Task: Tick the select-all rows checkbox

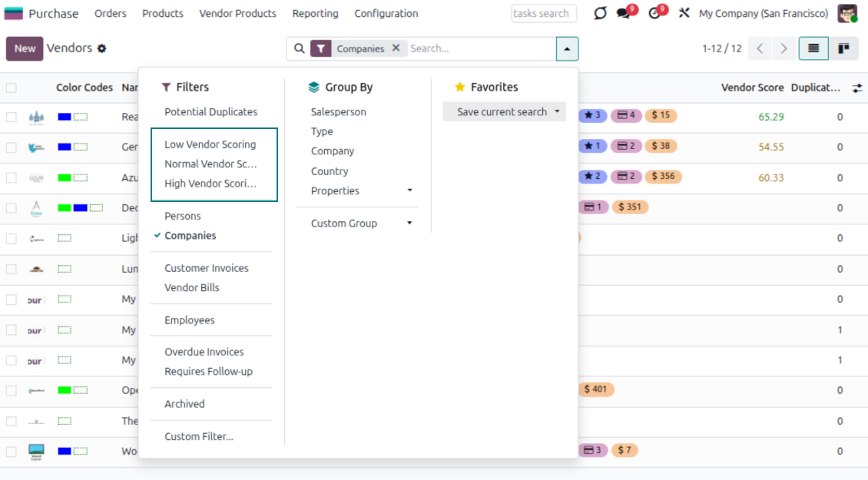Action: click(x=12, y=88)
